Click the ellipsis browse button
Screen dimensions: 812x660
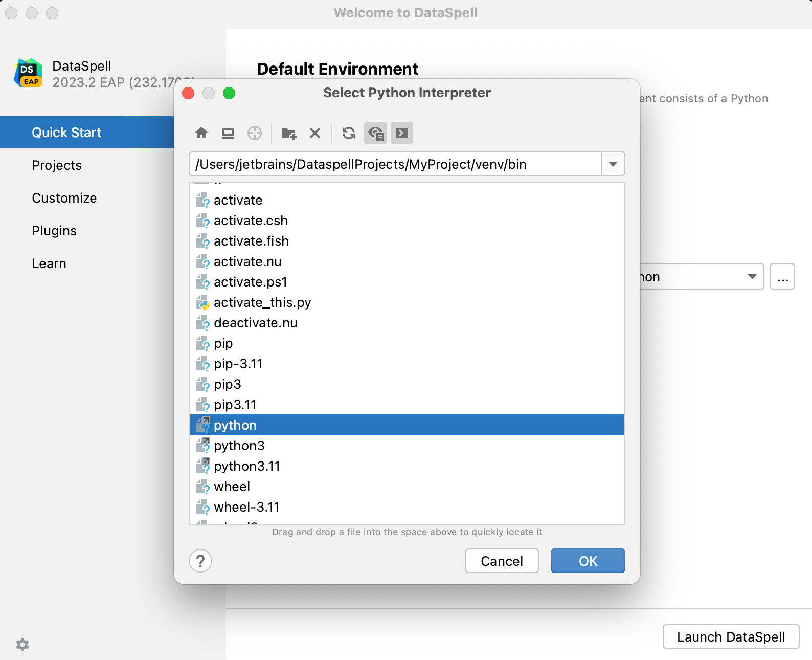[x=782, y=277]
